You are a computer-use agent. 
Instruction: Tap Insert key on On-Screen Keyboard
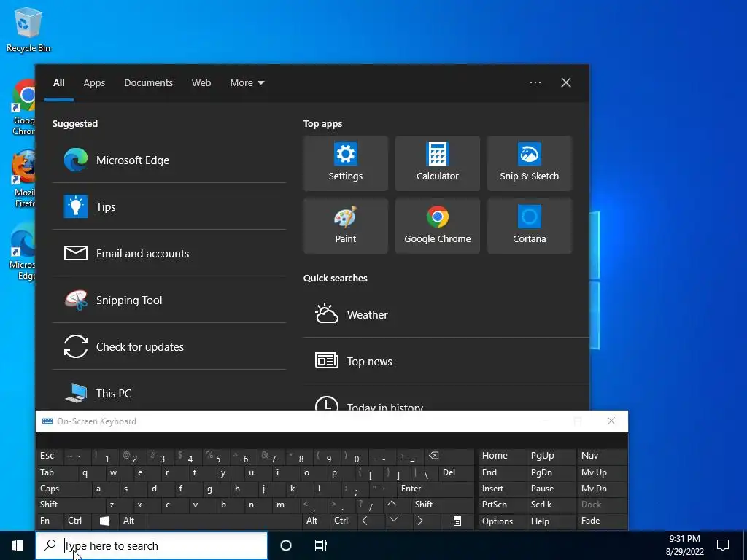click(x=502, y=489)
